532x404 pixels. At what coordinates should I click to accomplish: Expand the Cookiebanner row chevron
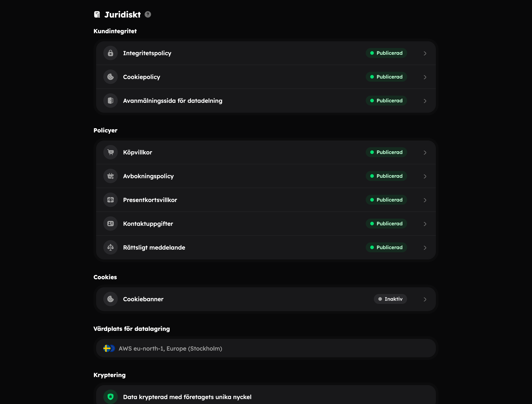point(425,299)
